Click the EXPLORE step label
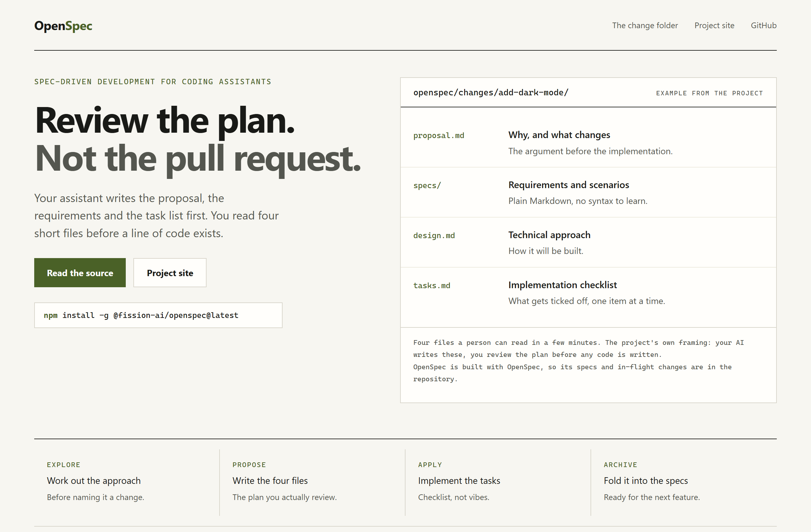The height and width of the screenshot is (532, 811). [x=64, y=465]
